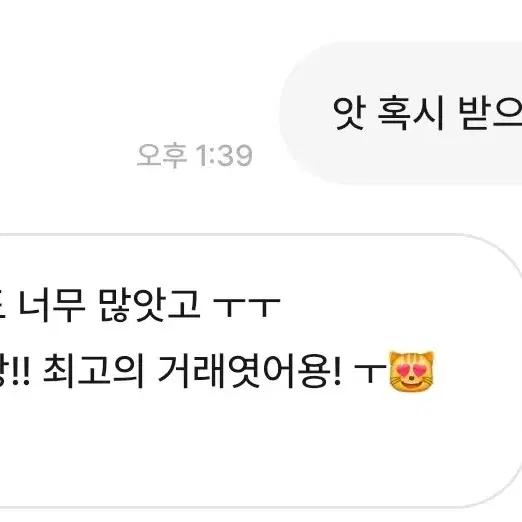This screenshot has width=522, height=522.
Task: Click the phrase 거래였어용! in the message
Action: pyautogui.click(x=249, y=371)
